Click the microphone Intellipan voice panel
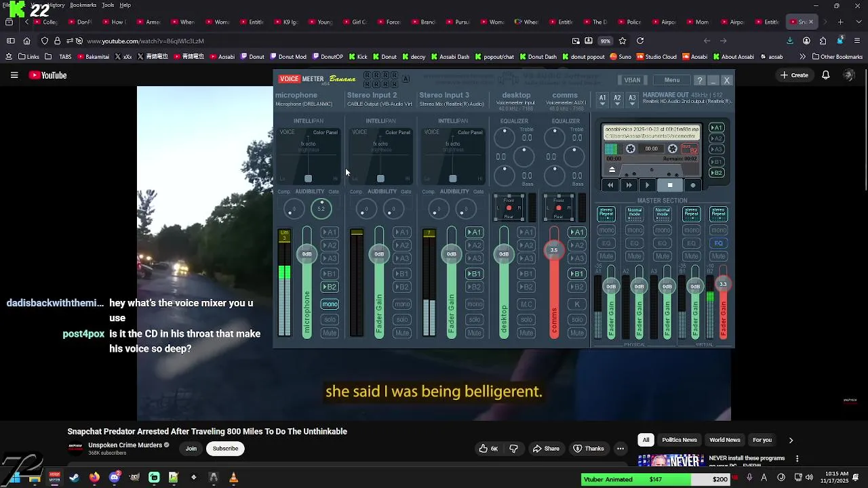This screenshot has width=868, height=488. [309, 155]
